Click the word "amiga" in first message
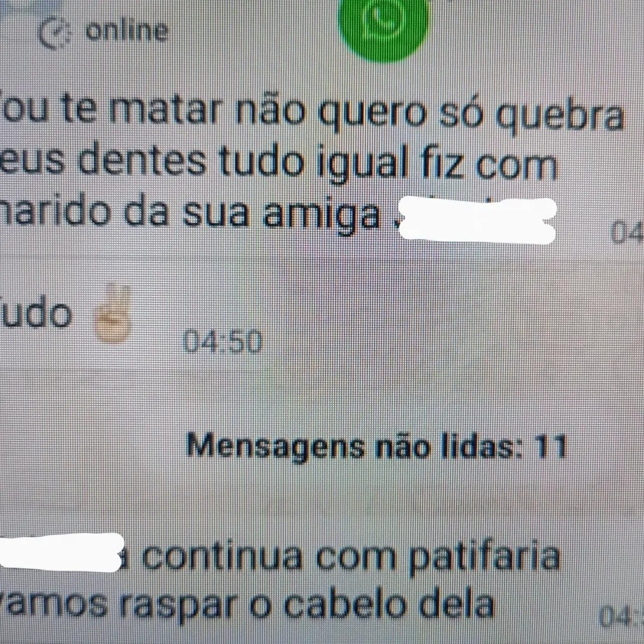The image size is (644, 644). click(321, 215)
